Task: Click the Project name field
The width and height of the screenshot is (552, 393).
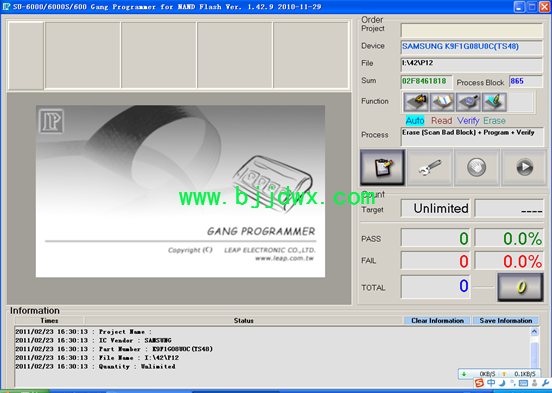Action: pos(472,31)
